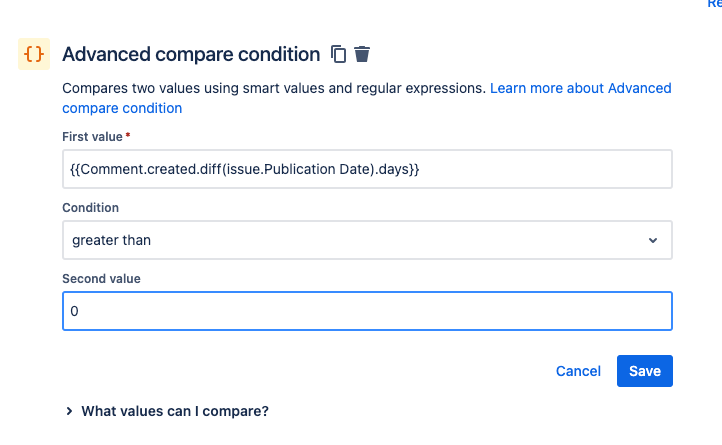
Task: Click the red required asterisk by First value
Action: [x=128, y=135]
